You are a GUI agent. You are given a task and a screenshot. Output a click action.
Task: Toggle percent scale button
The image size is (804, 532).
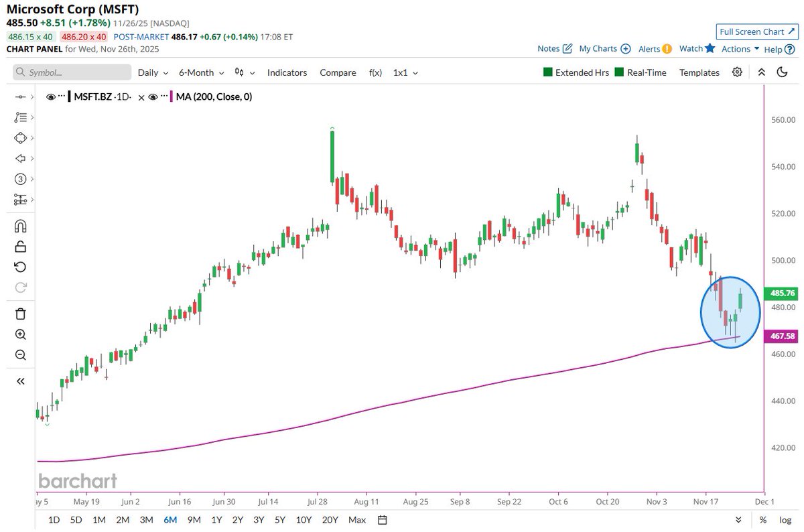pos(763,520)
